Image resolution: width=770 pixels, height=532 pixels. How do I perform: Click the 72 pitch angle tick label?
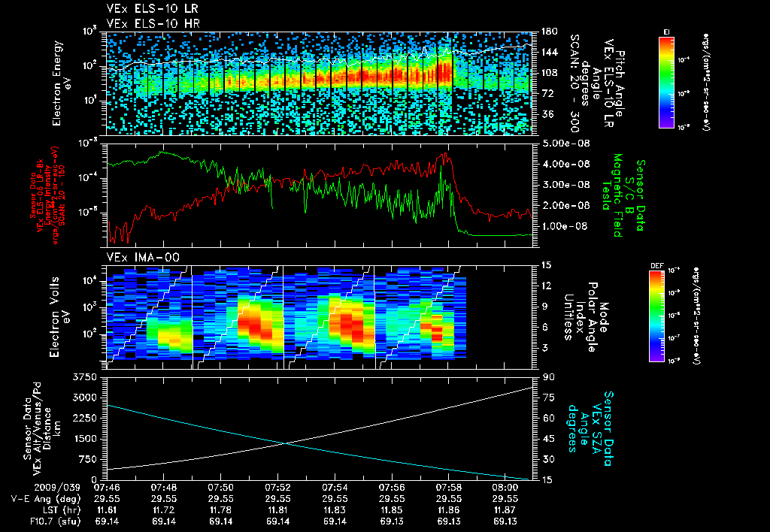point(546,93)
